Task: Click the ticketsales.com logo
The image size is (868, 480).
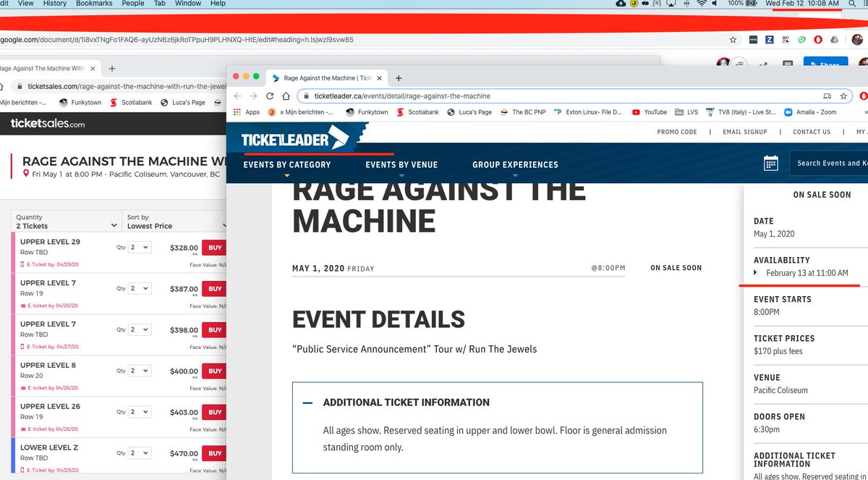Action: [48, 124]
